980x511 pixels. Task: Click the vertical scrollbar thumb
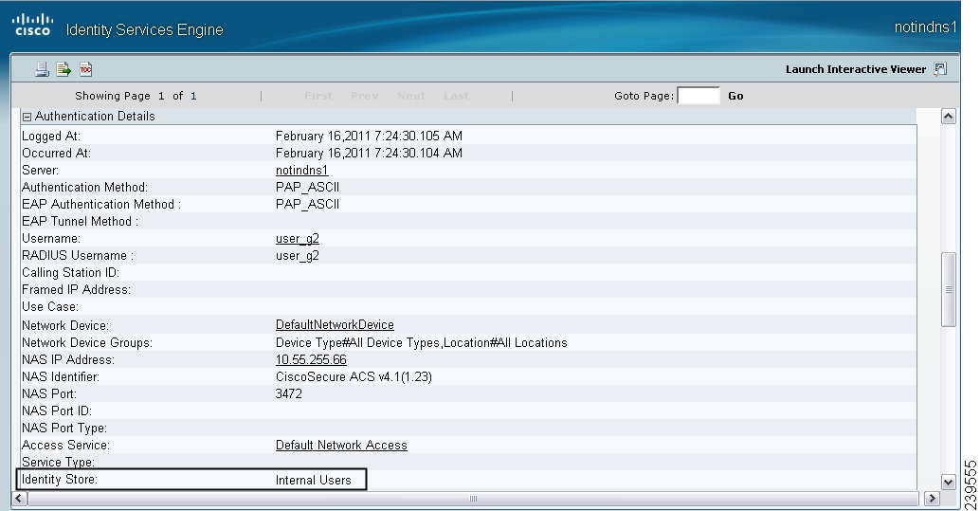[x=948, y=289]
